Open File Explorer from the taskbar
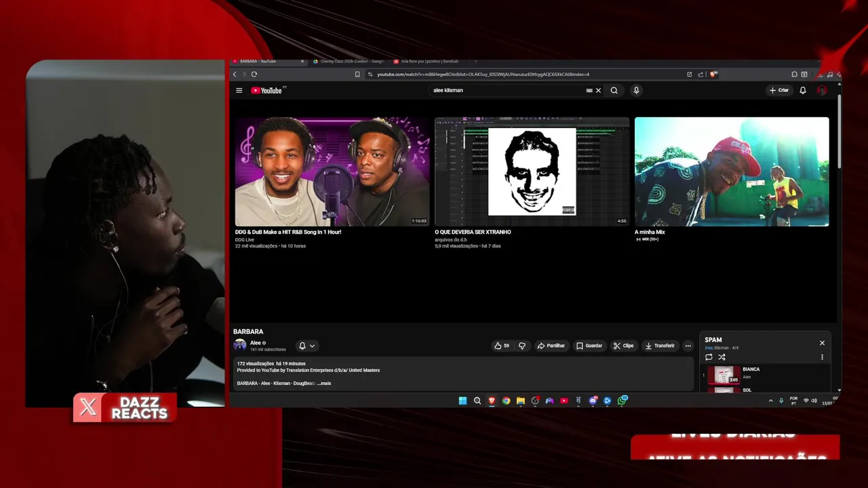Screen dimensions: 868x488 pyautogui.click(x=521, y=401)
